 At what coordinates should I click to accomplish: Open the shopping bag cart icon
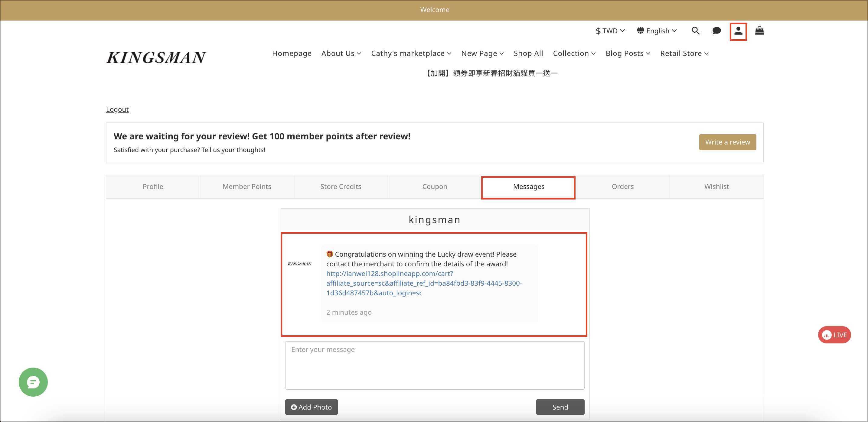[759, 31]
